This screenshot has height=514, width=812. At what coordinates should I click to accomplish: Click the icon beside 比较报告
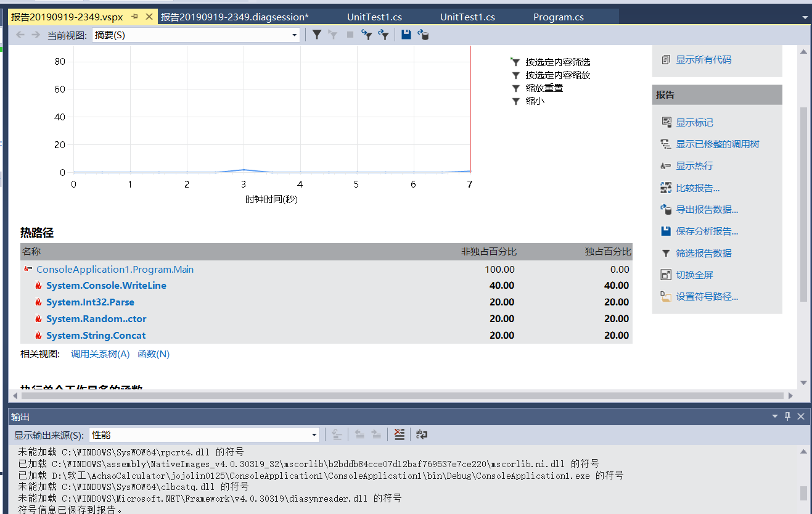[x=666, y=188]
